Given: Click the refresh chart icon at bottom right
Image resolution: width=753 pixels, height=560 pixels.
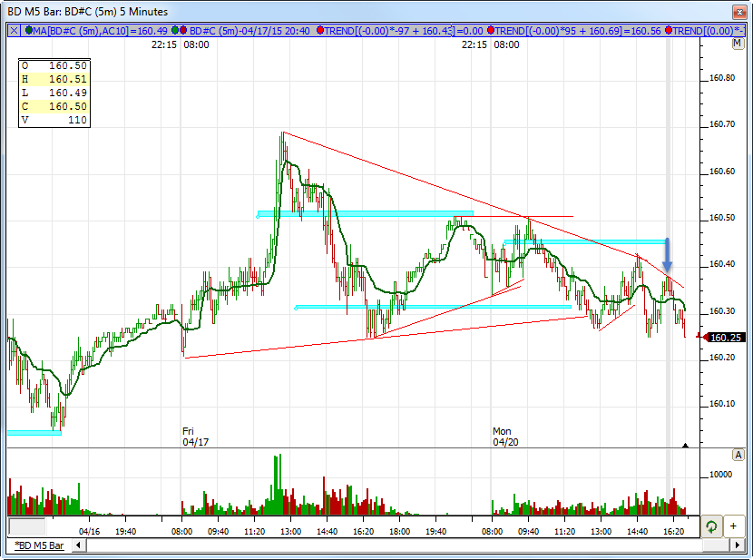Looking at the screenshot, I should coord(712,526).
